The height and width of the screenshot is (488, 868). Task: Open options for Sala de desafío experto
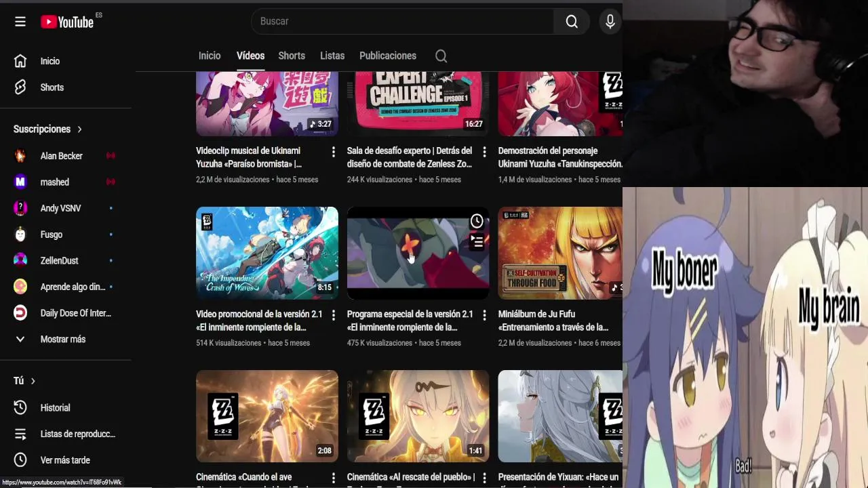pyautogui.click(x=484, y=152)
